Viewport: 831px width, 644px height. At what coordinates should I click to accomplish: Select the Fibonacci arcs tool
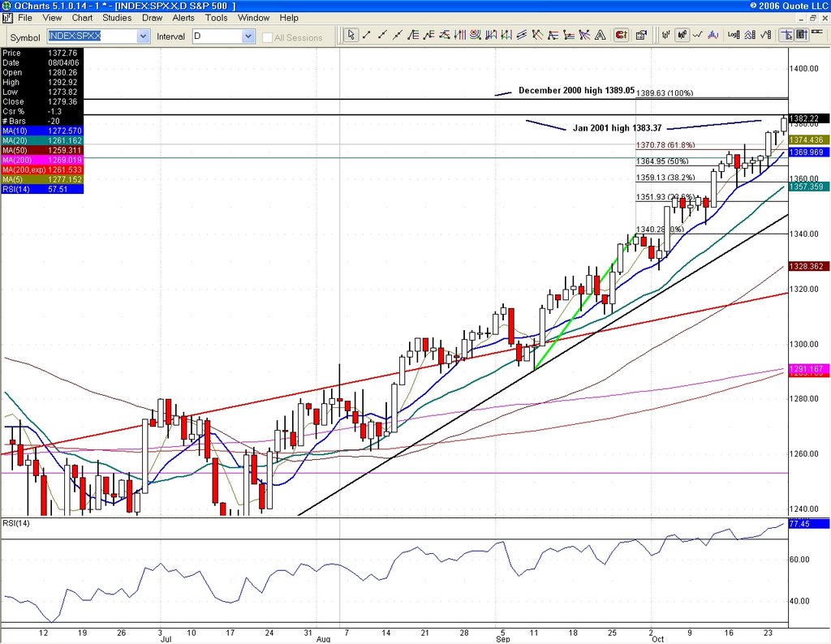[476, 36]
